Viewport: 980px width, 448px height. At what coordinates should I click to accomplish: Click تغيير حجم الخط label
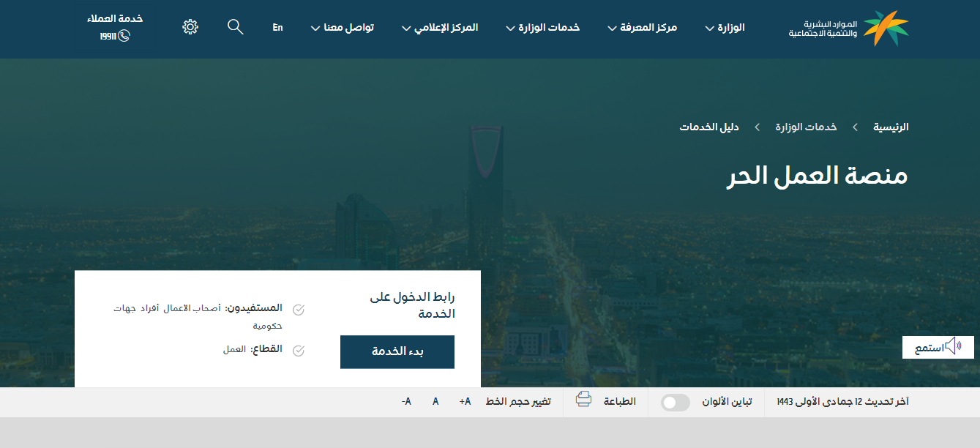[518, 402]
